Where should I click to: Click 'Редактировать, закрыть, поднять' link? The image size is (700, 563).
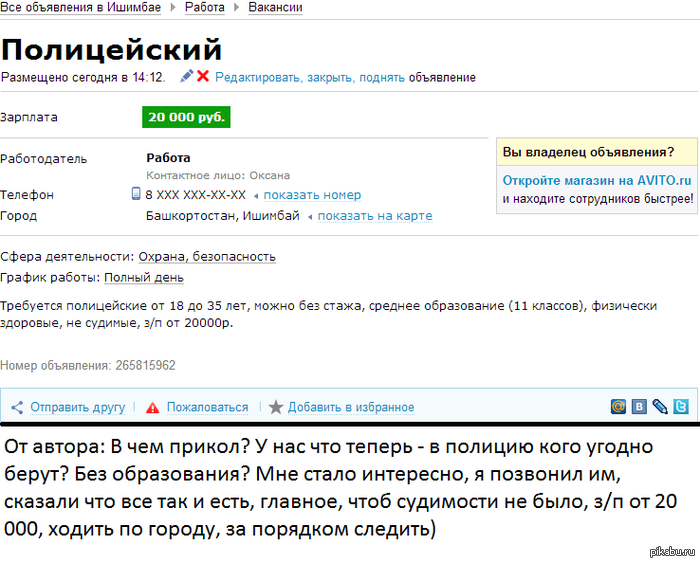[309, 77]
